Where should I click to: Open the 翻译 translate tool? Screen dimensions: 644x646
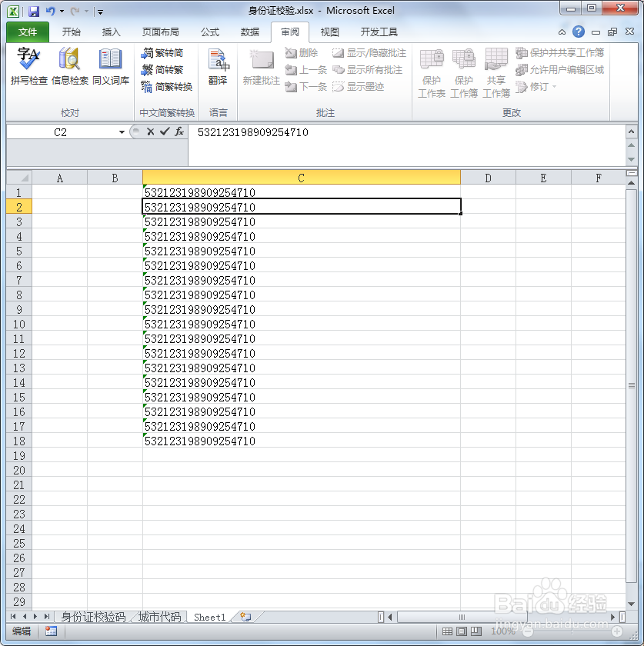(x=218, y=66)
